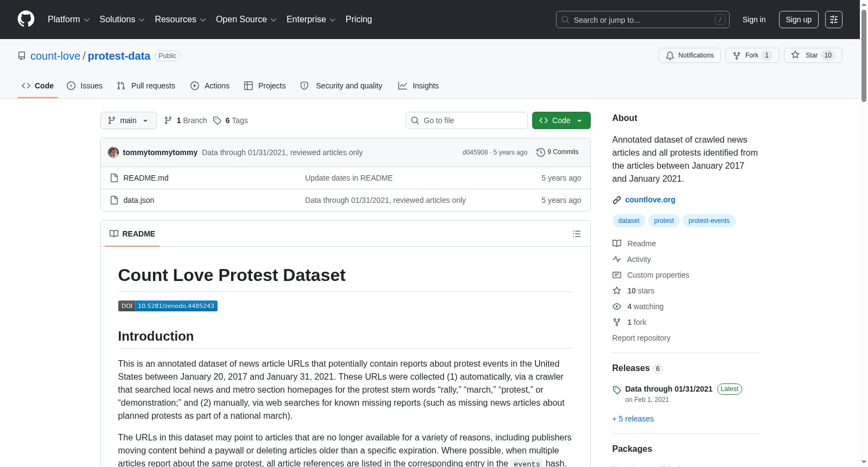Screen dimensions: 868x467
Task: Open the Insights tab
Action: [418, 86]
